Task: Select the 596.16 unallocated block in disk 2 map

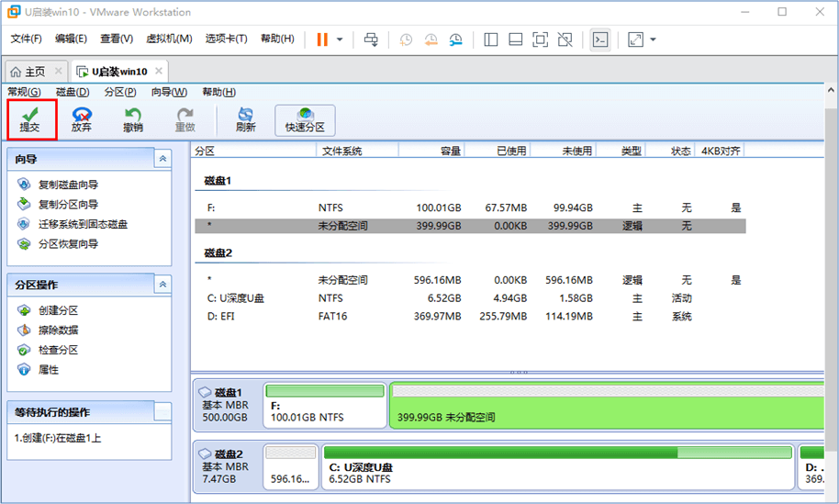Action: click(x=291, y=466)
